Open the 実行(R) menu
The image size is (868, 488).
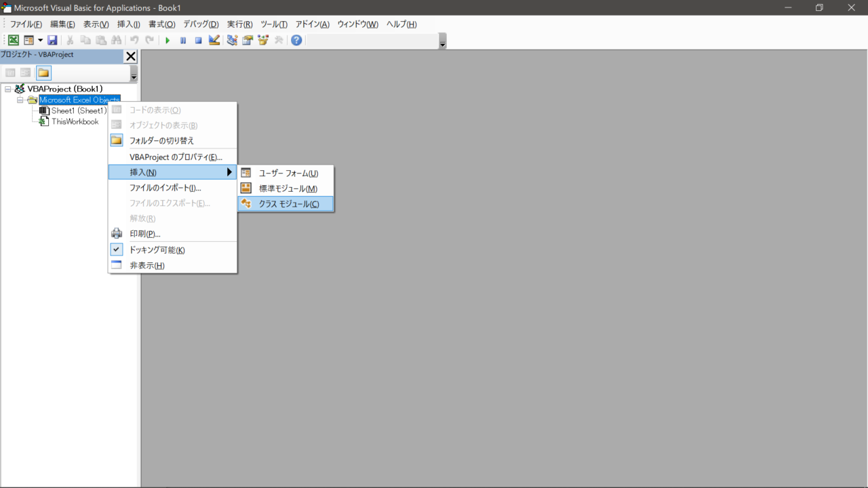click(240, 24)
